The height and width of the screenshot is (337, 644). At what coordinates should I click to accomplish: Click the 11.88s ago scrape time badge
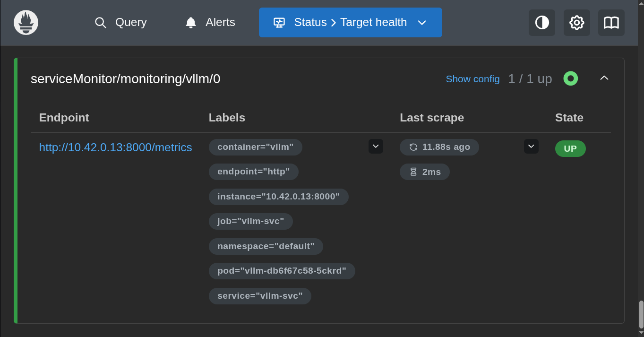click(439, 147)
